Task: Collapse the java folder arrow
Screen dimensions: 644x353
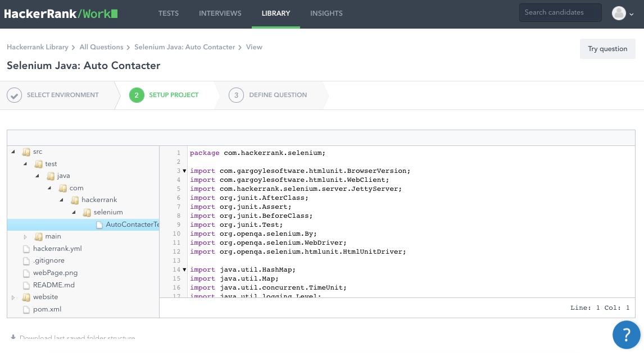Action: point(38,176)
